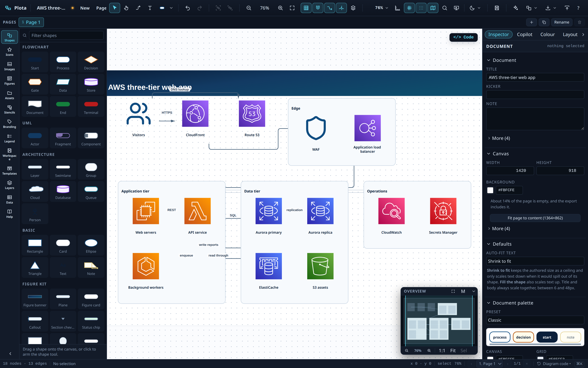
Task: Open the AI sparkle assistant icon
Action: 516,8
